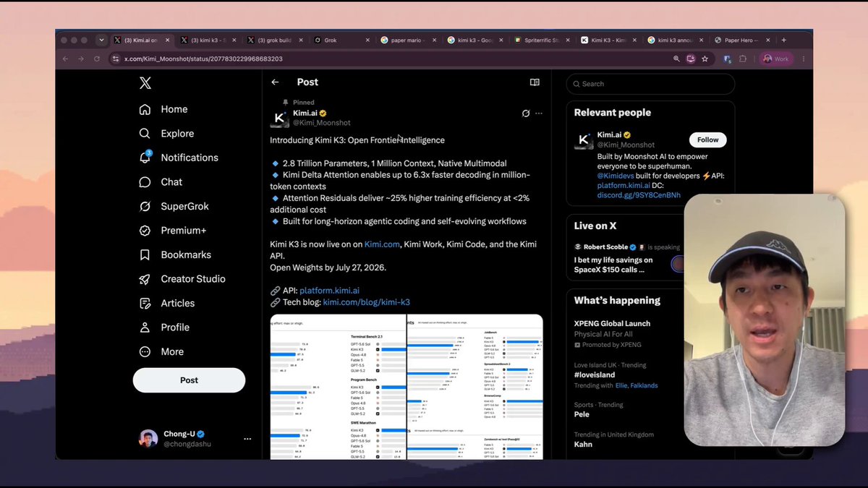
Task: Open reader view icon in post header
Action: click(x=535, y=82)
